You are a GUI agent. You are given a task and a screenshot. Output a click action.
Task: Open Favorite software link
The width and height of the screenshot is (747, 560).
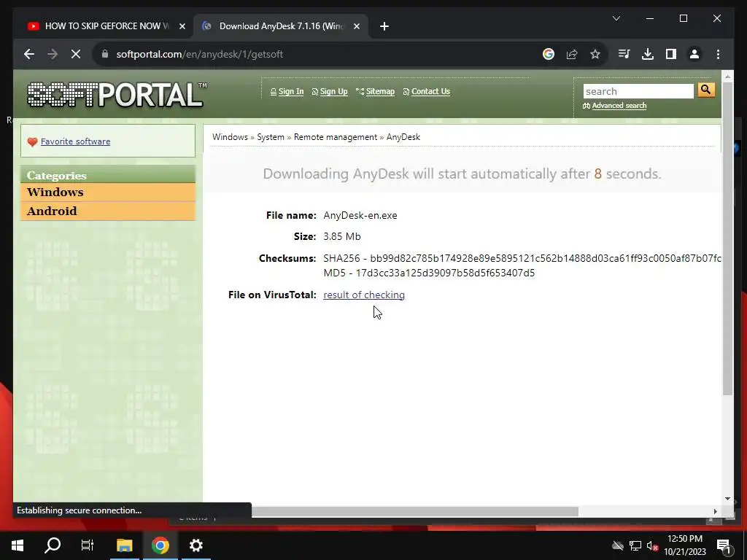(x=75, y=141)
